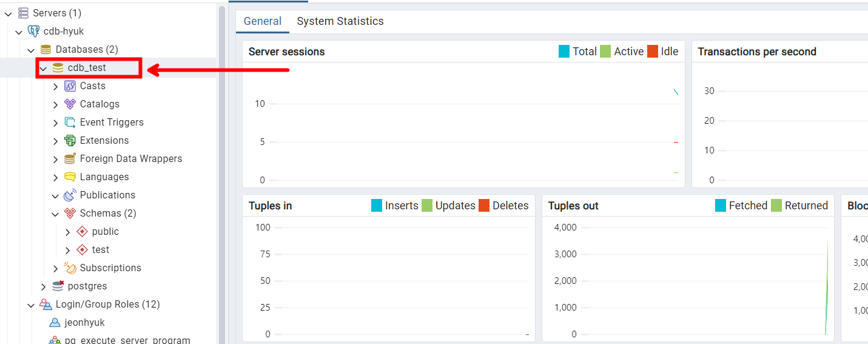Click the Extensions icon

coord(70,141)
